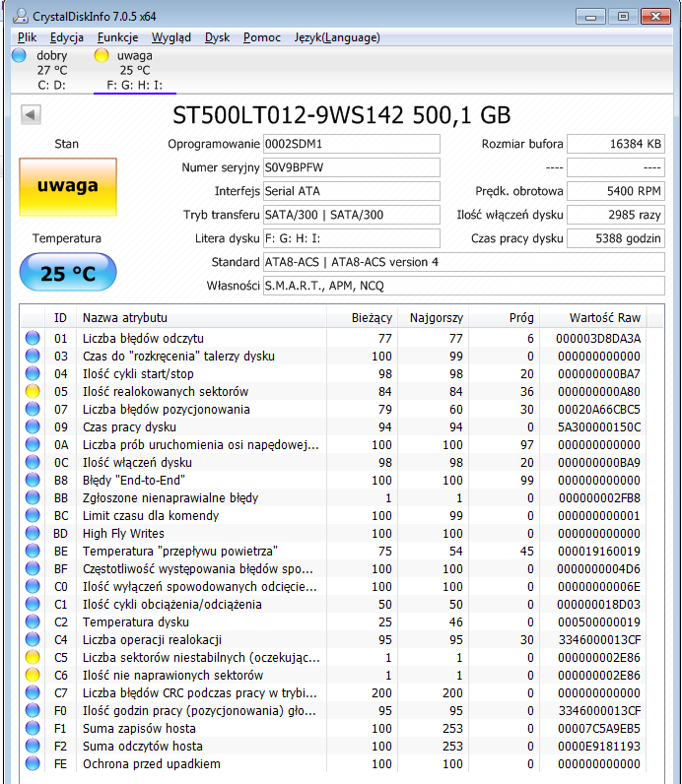The image size is (682, 784).
Task: Open the Wygląd menu
Action: click(x=171, y=37)
